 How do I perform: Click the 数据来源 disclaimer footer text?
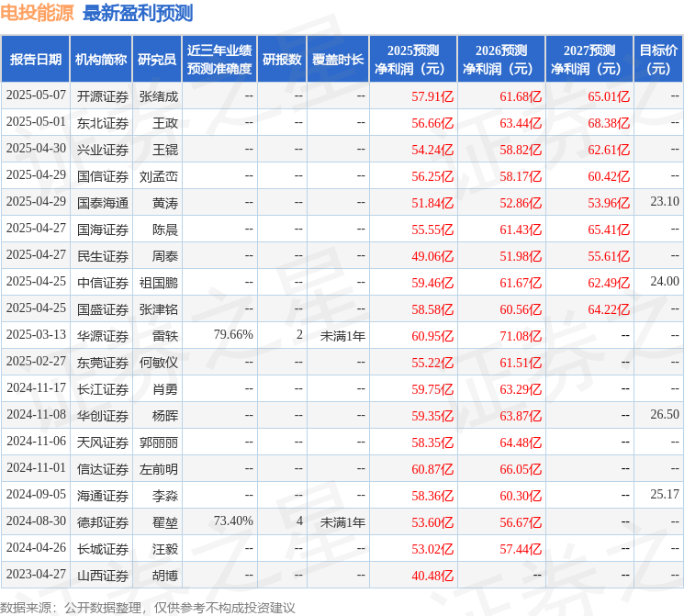(148, 607)
